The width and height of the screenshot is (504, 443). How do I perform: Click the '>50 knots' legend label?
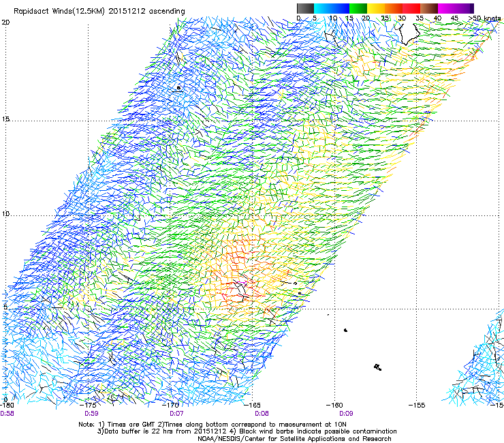tap(484, 18)
